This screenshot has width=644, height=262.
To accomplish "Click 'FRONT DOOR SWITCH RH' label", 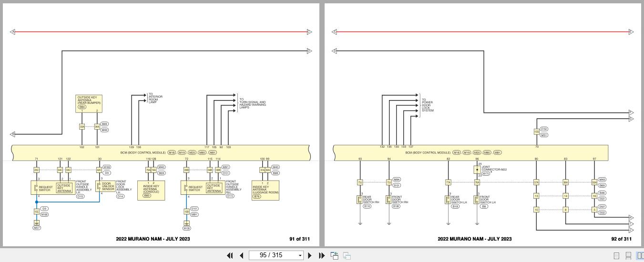I will coord(400,200).
